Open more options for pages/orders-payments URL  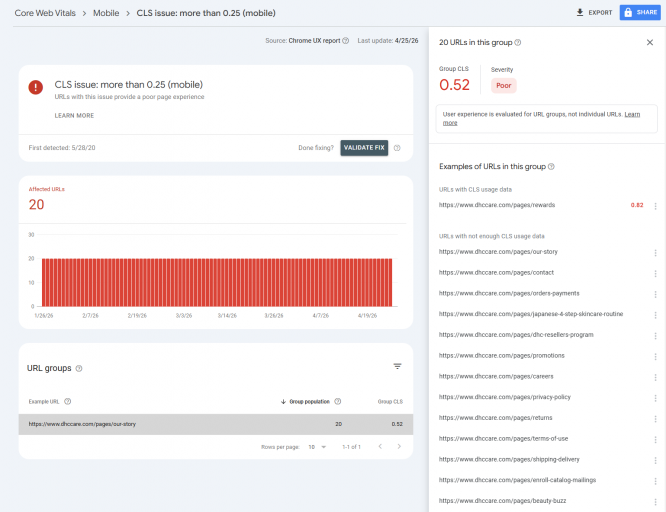click(x=655, y=294)
